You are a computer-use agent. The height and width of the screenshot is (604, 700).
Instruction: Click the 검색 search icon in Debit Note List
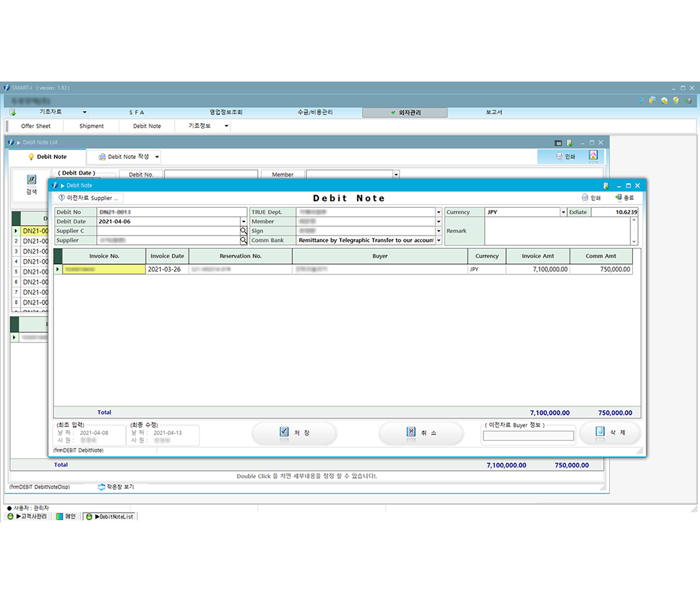tap(31, 180)
